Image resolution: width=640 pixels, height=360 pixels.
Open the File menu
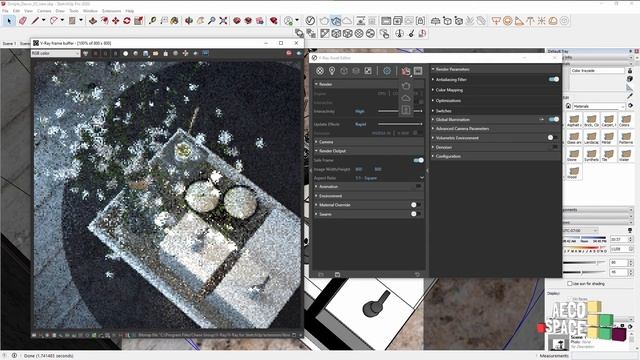click(x=5, y=11)
